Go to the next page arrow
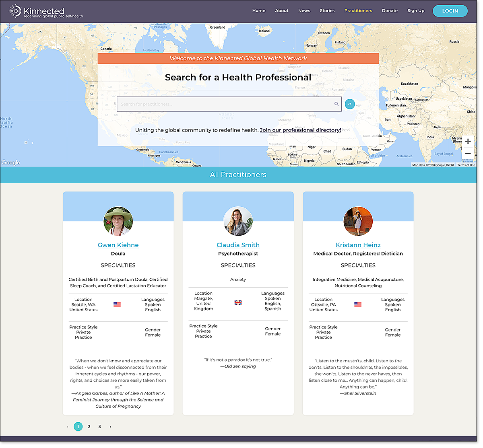483x448 pixels. tap(110, 427)
